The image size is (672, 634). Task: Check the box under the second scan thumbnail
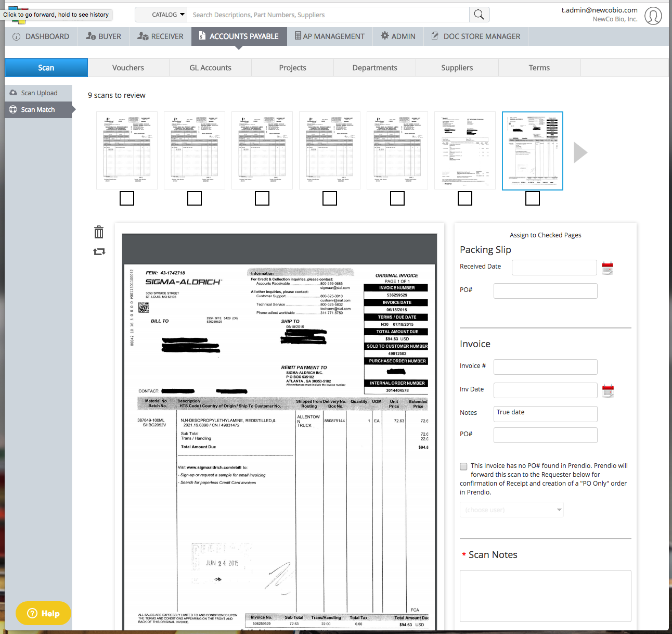pyautogui.click(x=195, y=198)
